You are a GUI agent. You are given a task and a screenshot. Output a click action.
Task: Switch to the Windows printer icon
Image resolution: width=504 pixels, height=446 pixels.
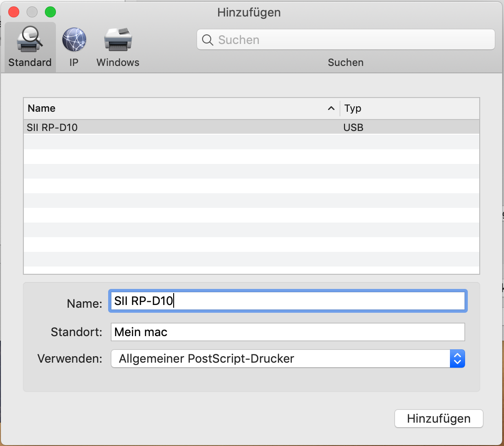[x=118, y=40]
